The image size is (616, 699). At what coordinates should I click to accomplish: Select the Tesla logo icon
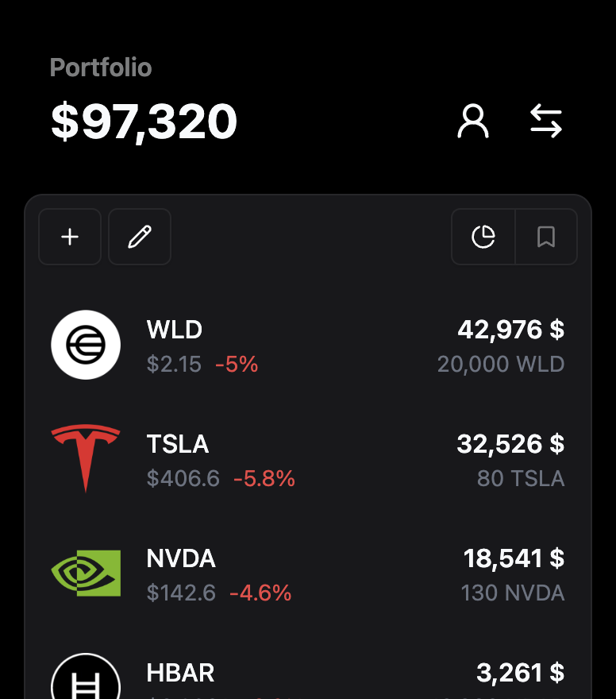tap(86, 459)
